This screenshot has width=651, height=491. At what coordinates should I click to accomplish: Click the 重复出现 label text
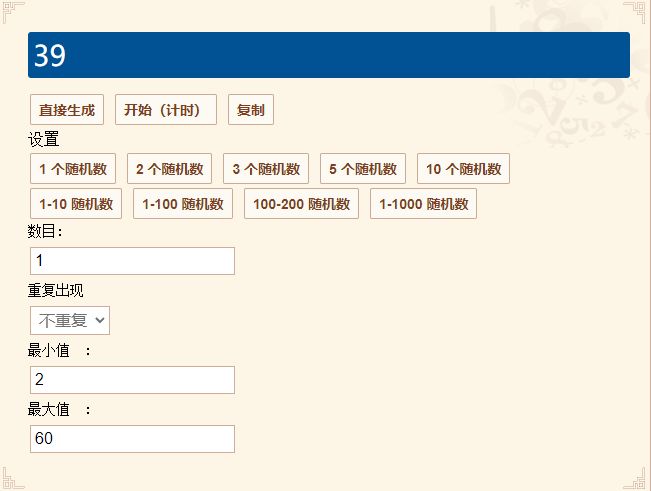tap(56, 291)
